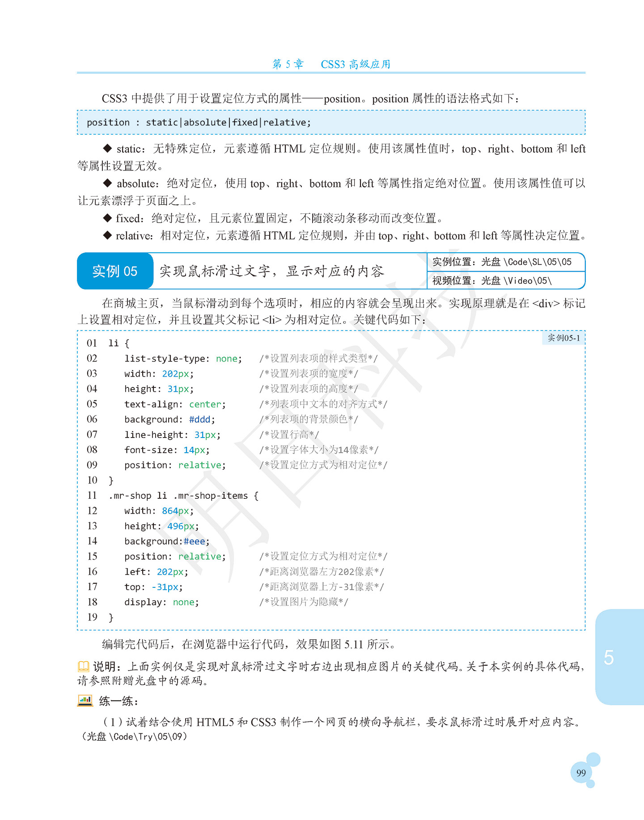Click the computer icon beside 练一练

pos(85,701)
